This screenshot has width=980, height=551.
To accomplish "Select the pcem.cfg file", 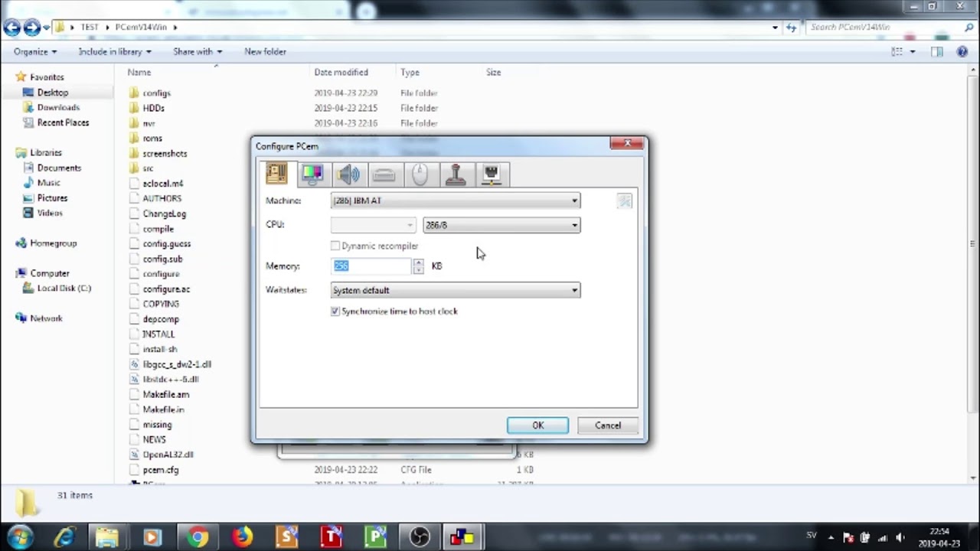I will pyautogui.click(x=160, y=470).
